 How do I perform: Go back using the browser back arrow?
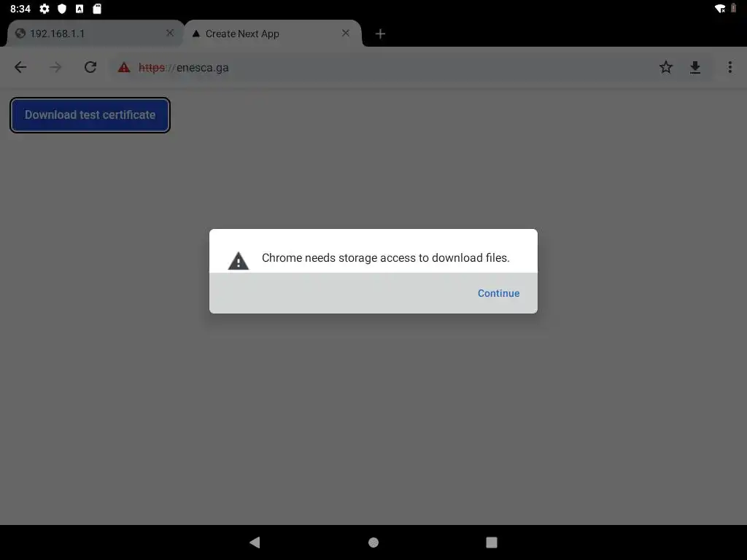[20, 68]
